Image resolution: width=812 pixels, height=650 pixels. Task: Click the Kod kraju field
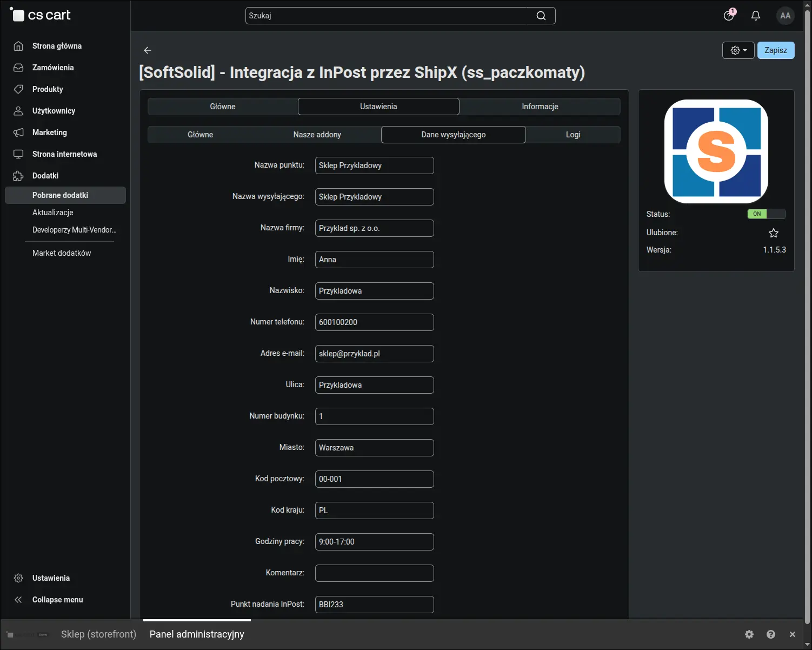pyautogui.click(x=375, y=510)
